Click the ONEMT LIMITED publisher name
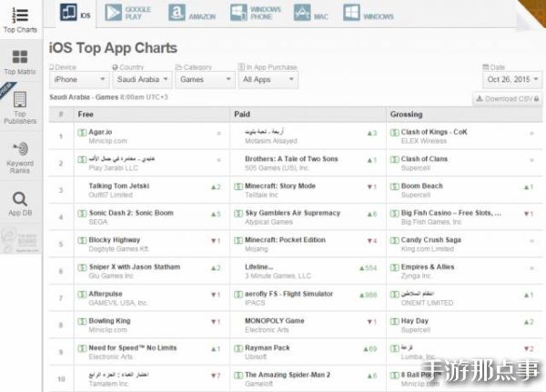The width and height of the screenshot is (546, 392). coord(427,303)
